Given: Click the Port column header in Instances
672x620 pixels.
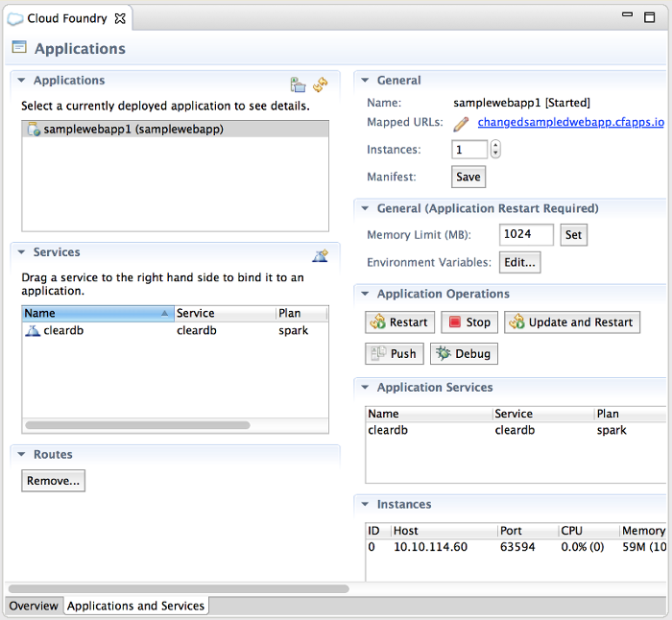Looking at the screenshot, I should (528, 531).
